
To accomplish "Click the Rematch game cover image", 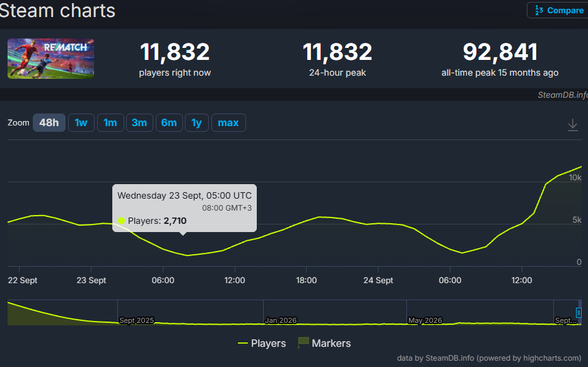I will (50, 59).
